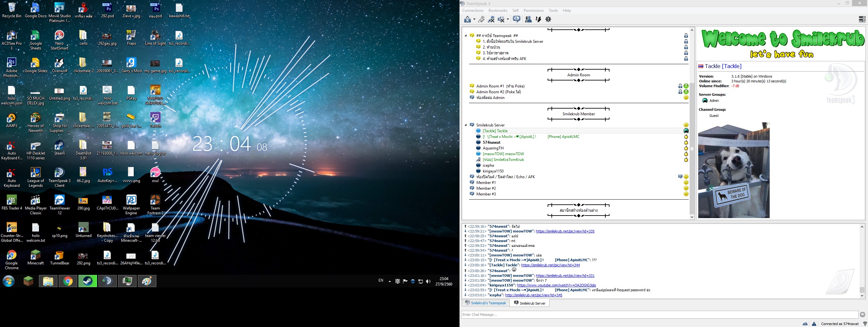
Task: Collapse the Smilekrub Server channel
Action: [x=466, y=125]
